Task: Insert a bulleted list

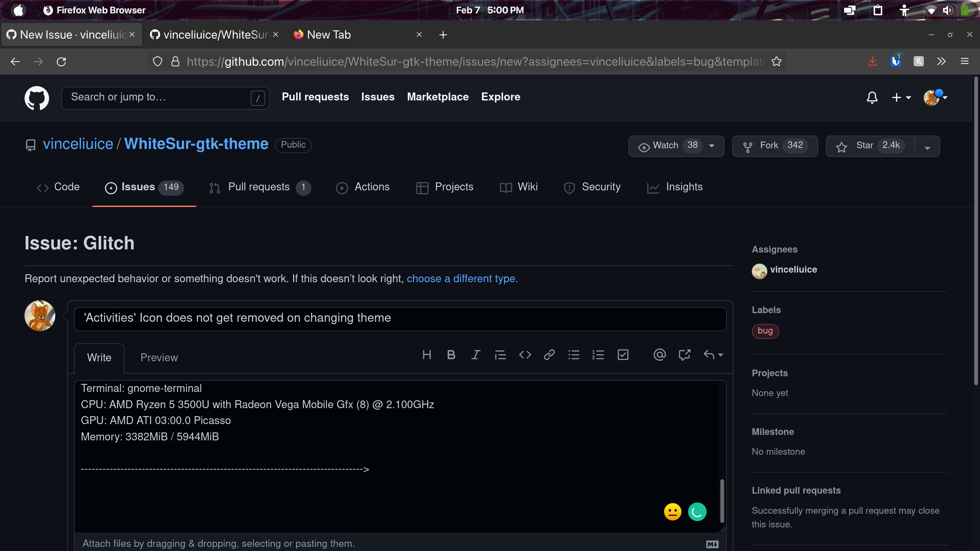Action: click(574, 355)
